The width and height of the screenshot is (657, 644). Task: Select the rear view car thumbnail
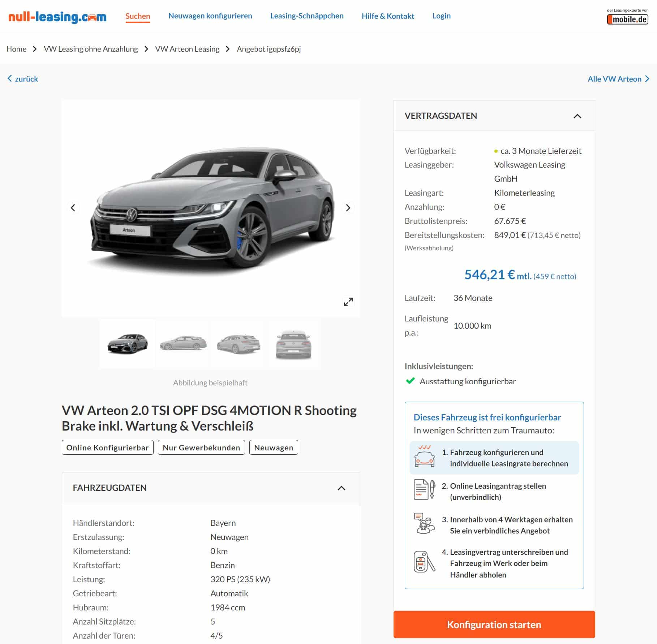pos(293,345)
